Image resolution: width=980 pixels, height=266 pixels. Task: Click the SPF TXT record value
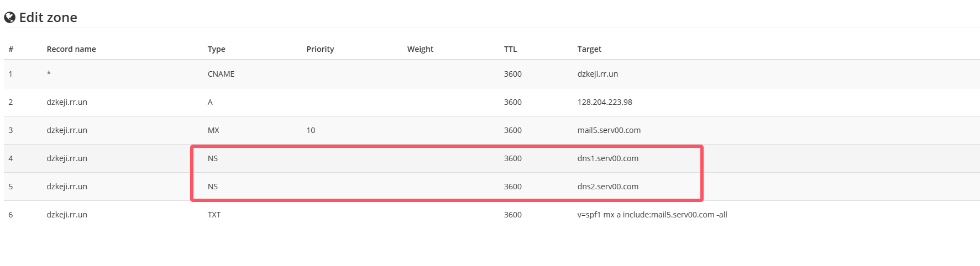[x=652, y=215]
